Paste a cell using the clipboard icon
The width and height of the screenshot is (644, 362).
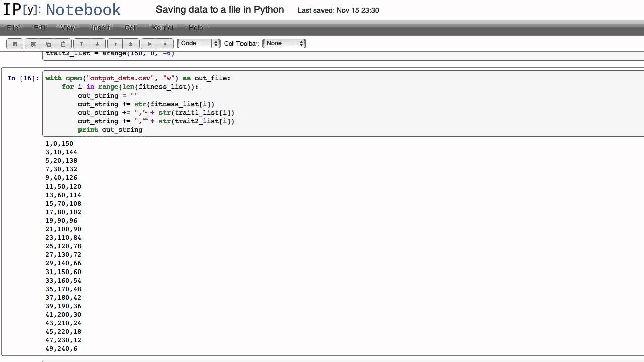click(63, 43)
